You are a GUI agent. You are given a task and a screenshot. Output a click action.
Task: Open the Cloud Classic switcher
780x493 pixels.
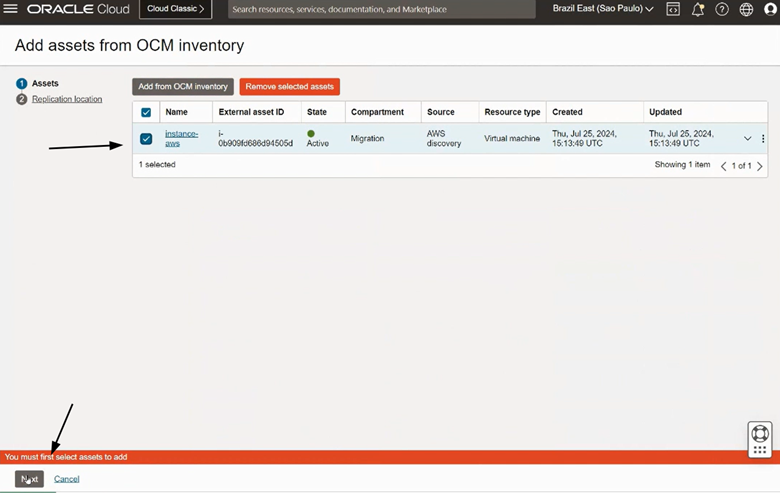click(x=176, y=9)
